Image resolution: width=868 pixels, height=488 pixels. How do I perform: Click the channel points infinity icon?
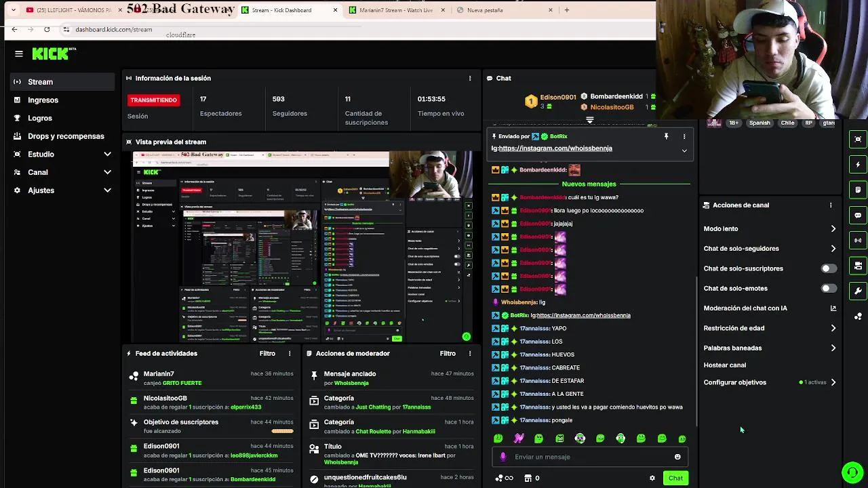(x=505, y=478)
